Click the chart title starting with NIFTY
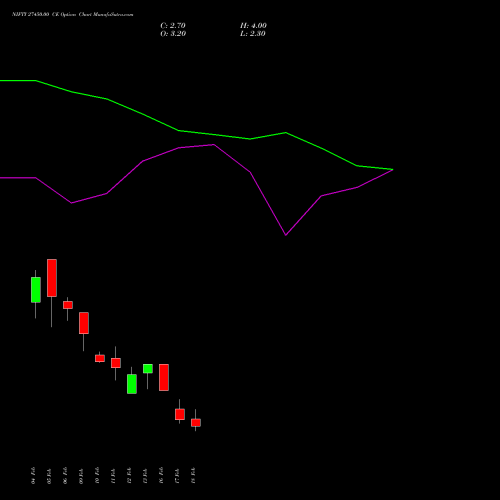Viewport: 500px width, 500px height. (73, 15)
